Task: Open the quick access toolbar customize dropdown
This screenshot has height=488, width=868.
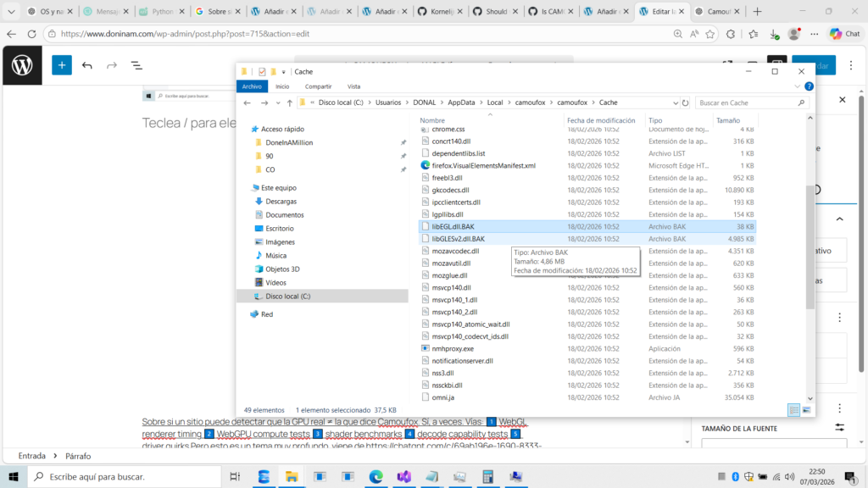Action: tap(283, 71)
